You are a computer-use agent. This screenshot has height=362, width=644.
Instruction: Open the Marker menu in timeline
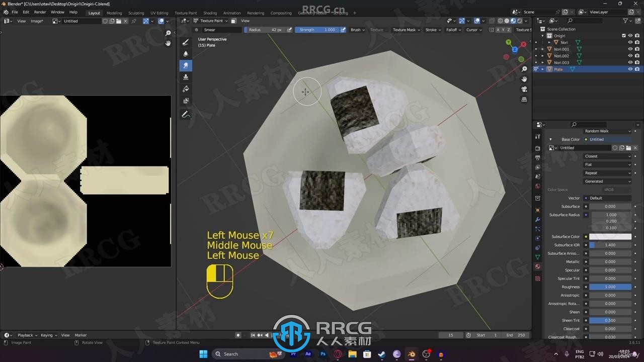point(80,335)
